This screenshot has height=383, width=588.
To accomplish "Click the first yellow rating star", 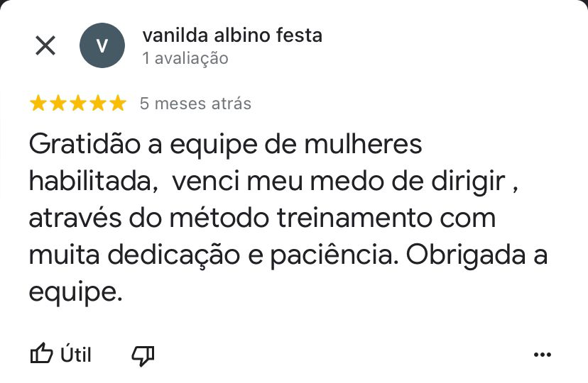I will click(x=38, y=104).
